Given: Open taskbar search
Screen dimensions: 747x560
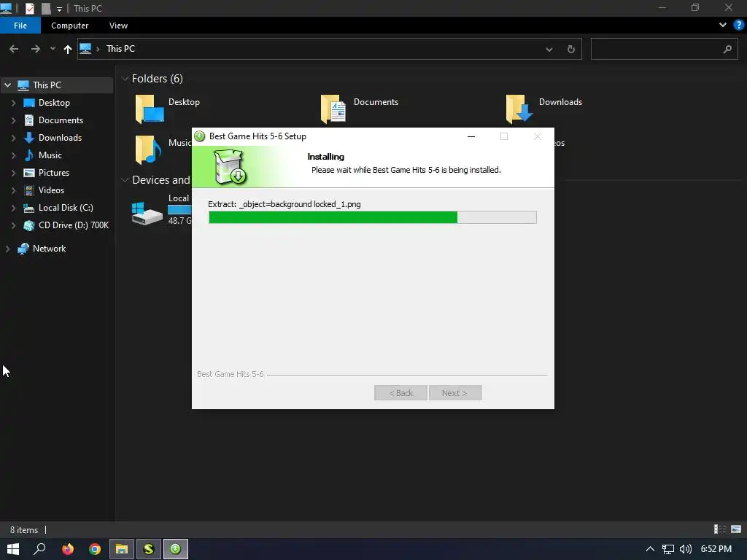Looking at the screenshot, I should point(39,549).
